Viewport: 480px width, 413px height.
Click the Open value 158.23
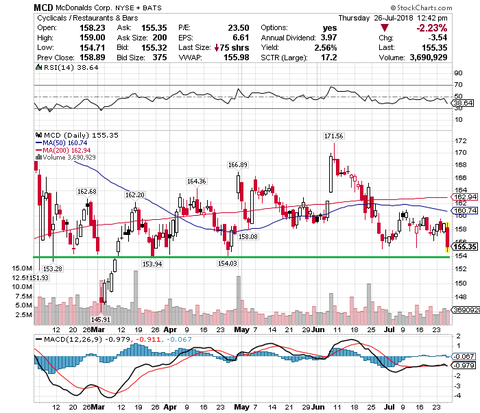click(x=92, y=28)
